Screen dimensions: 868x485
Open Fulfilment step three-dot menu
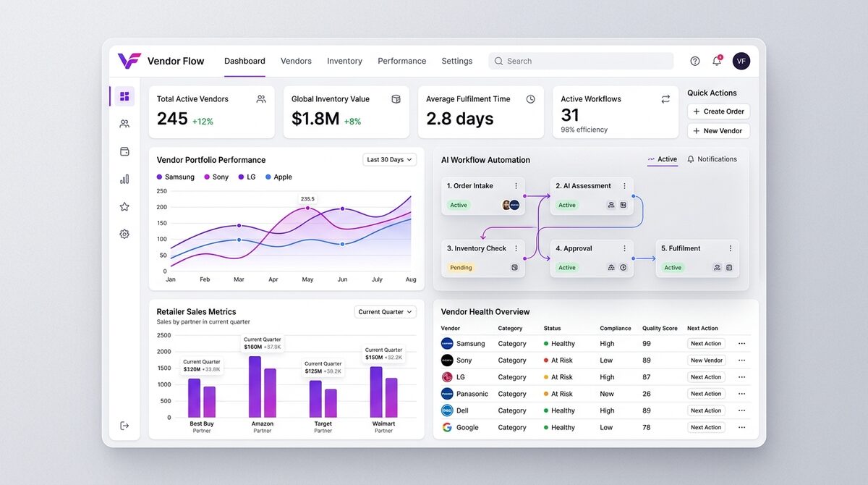[730, 248]
